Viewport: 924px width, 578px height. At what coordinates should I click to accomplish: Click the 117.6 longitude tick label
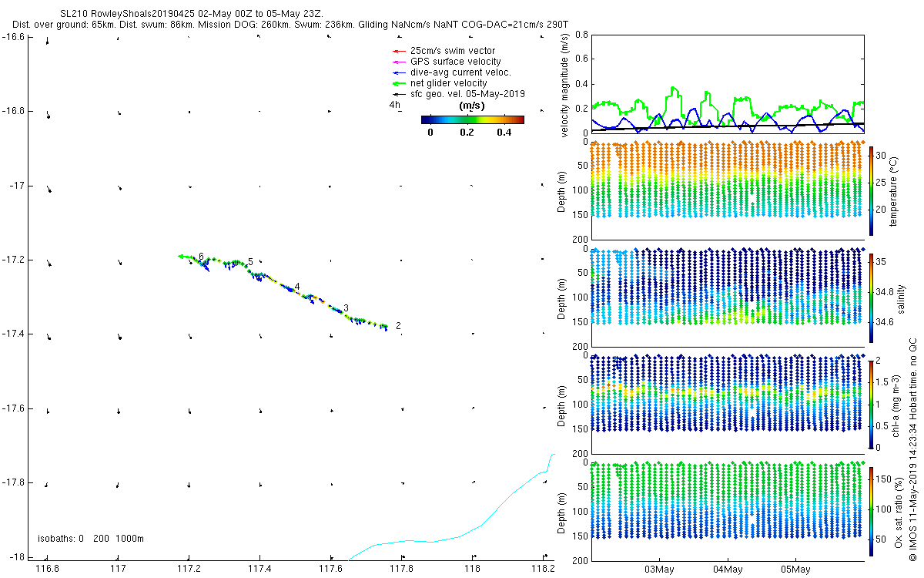tap(331, 570)
